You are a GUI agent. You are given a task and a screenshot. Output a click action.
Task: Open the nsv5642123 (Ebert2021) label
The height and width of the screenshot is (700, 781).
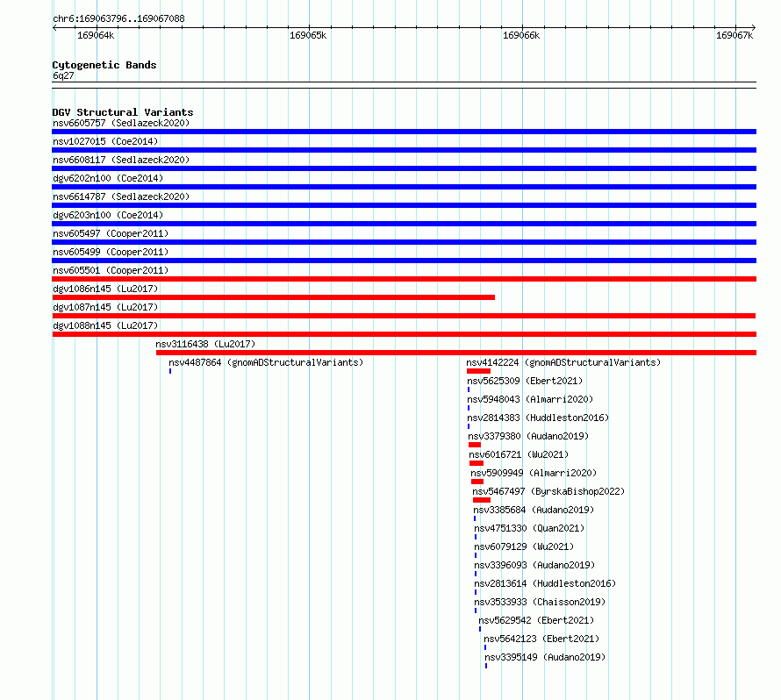(541, 639)
